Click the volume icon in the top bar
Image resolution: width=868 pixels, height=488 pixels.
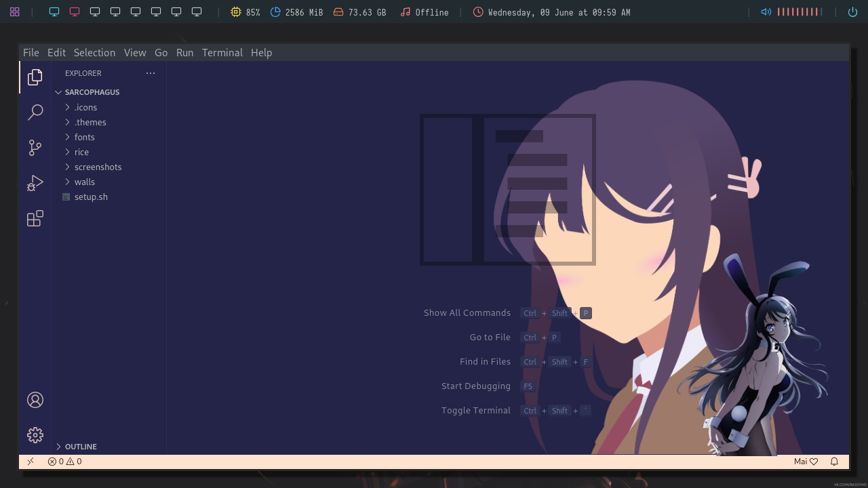(x=766, y=12)
